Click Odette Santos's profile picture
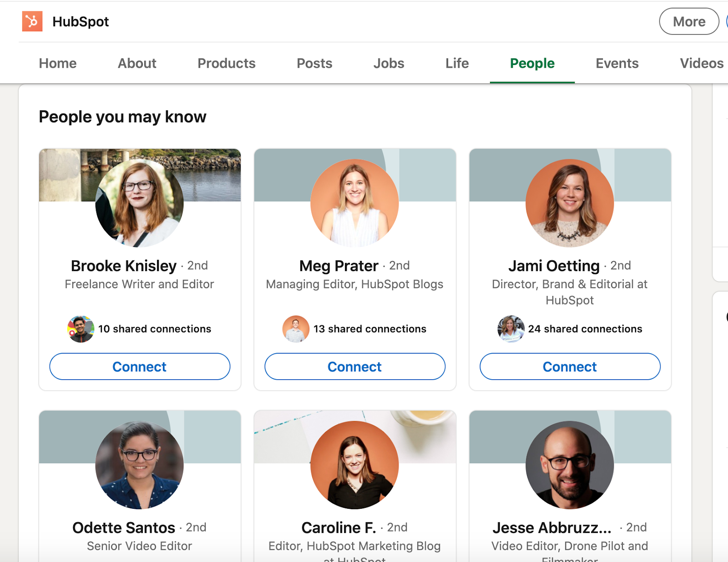The width and height of the screenshot is (728, 562). tap(139, 465)
